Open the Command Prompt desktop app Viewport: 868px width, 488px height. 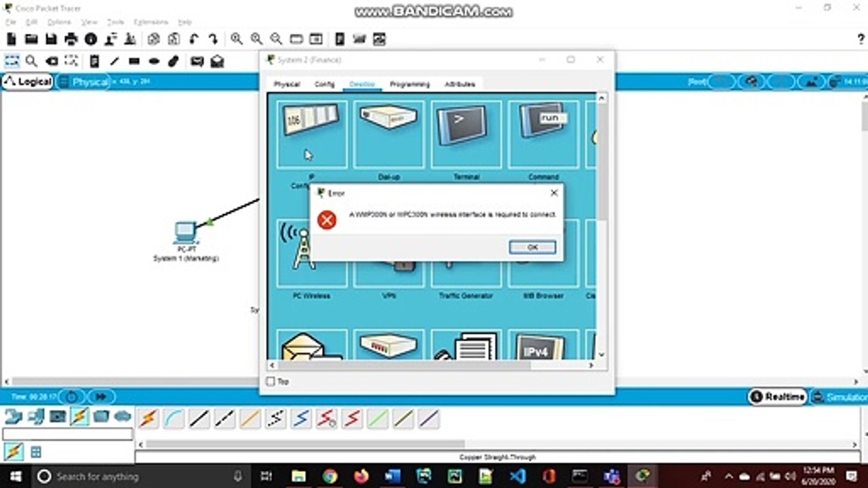pyautogui.click(x=544, y=134)
